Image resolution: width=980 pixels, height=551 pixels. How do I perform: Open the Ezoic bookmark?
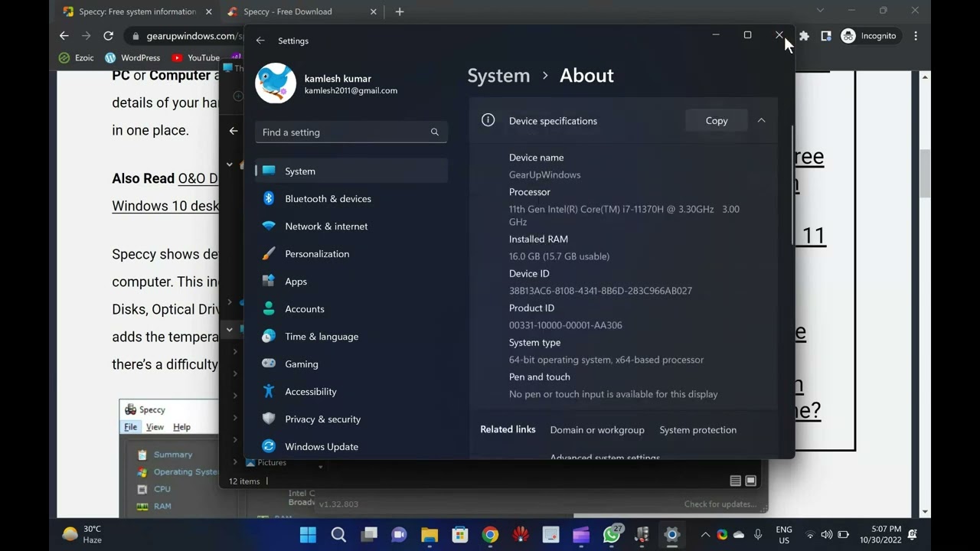click(76, 57)
